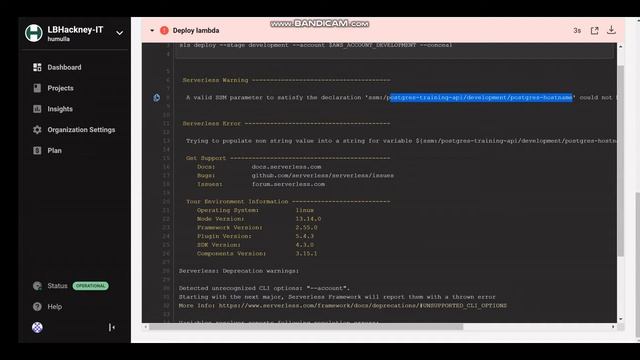Click the docs.serverless.com text
640x360 pixels.
287,167
